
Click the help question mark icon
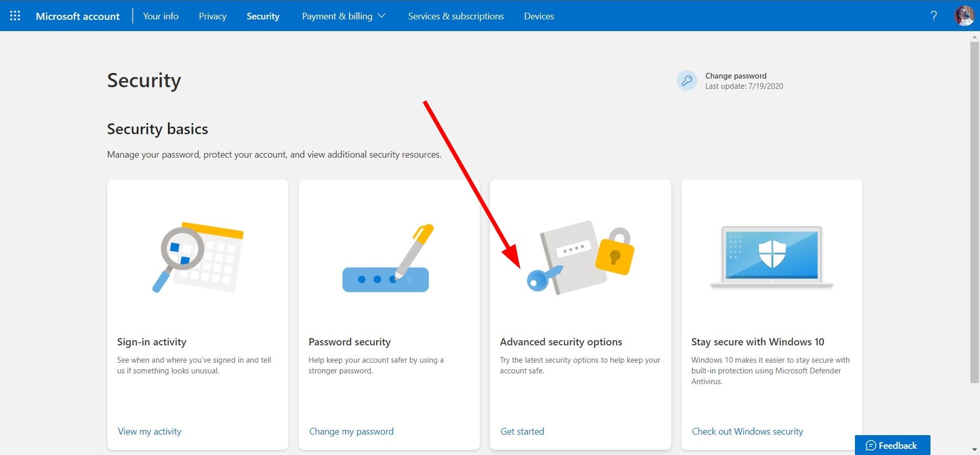point(934,16)
